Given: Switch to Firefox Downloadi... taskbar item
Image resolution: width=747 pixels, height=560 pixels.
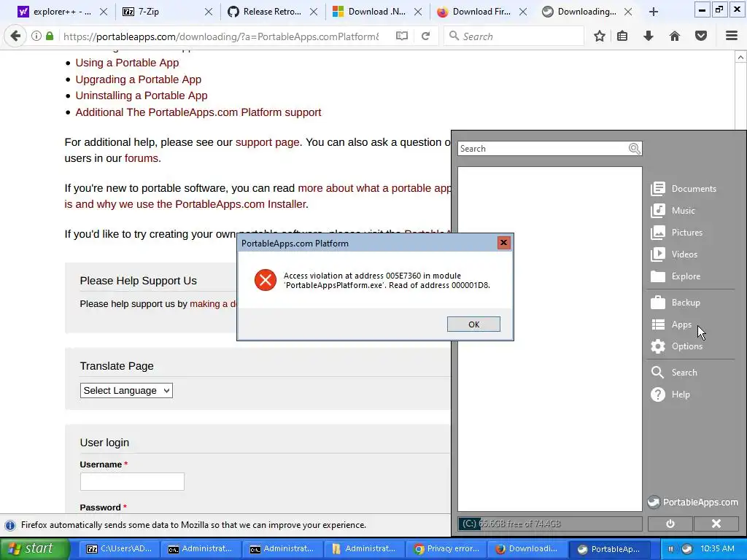Looking at the screenshot, I should click(x=527, y=549).
